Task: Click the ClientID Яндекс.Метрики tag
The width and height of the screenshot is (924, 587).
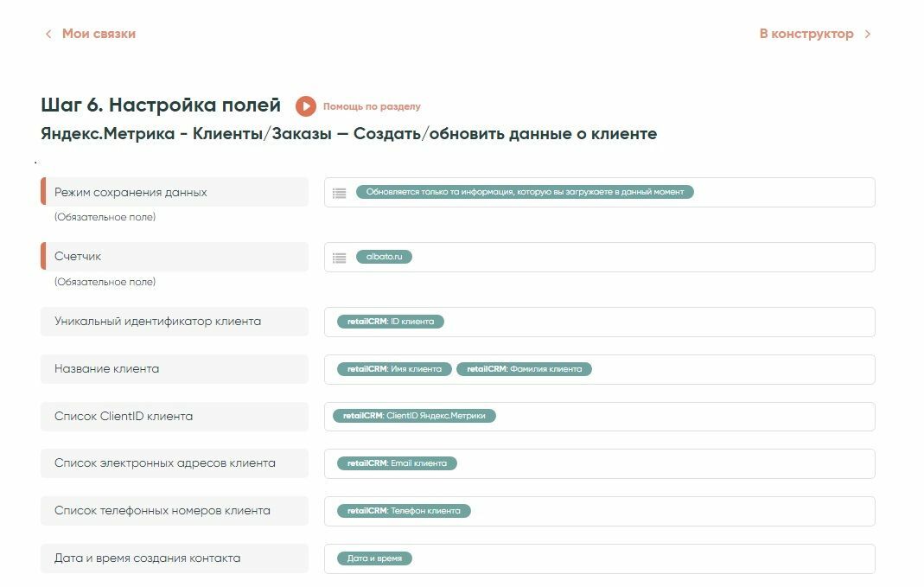Action: tap(414, 416)
